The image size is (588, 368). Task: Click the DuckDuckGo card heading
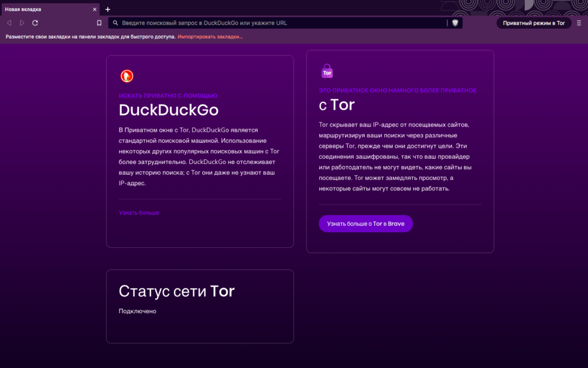point(168,110)
